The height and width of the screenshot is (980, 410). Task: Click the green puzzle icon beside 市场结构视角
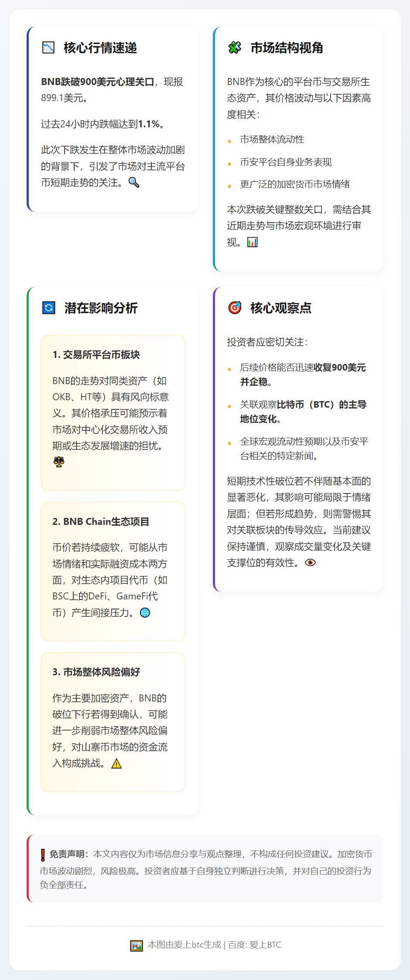235,48
